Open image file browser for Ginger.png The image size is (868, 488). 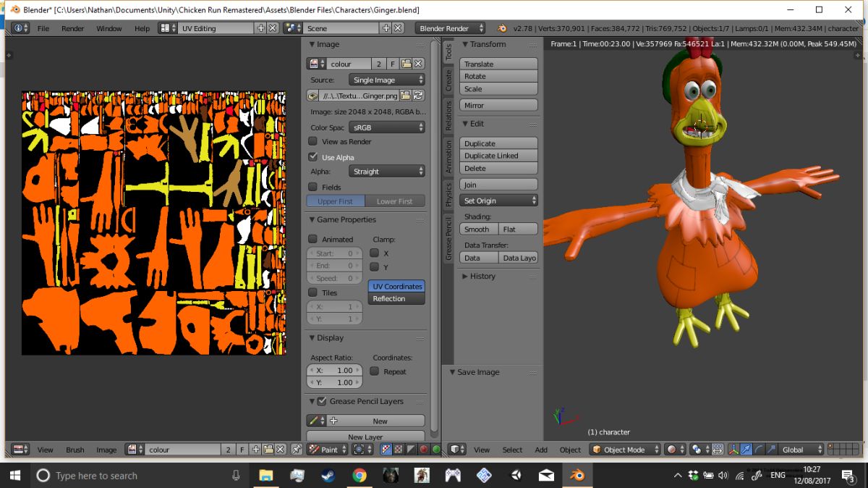[x=405, y=96]
